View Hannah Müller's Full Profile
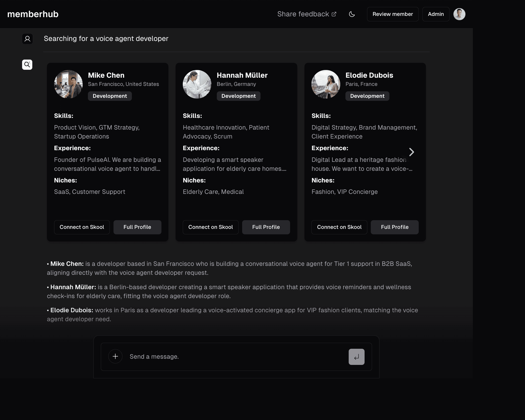525x420 pixels. (x=266, y=227)
